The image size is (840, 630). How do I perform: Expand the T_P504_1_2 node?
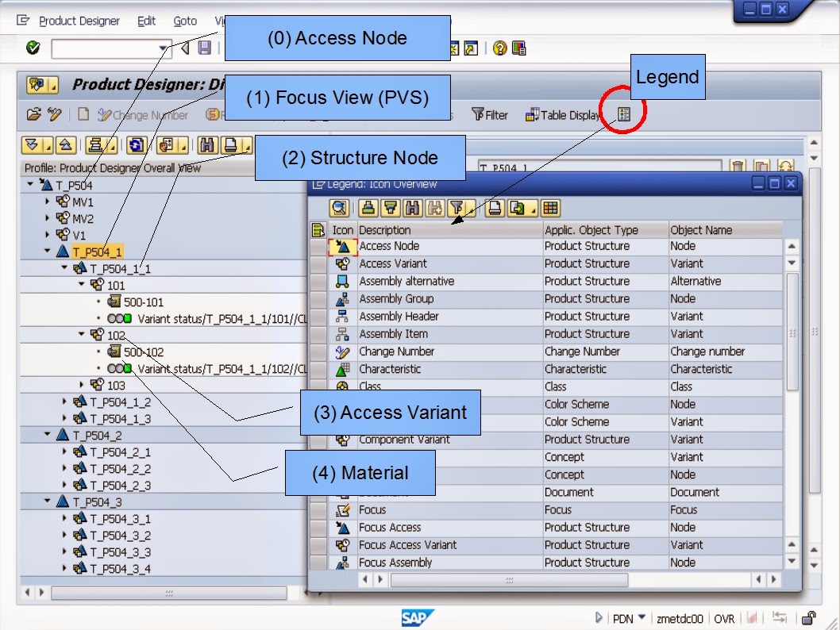64,402
